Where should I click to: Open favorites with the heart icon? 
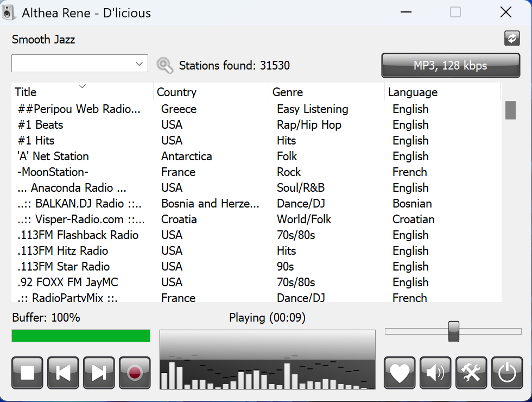coord(400,373)
